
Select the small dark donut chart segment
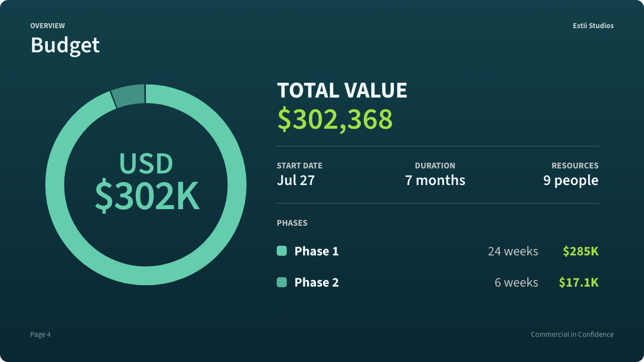point(129,96)
